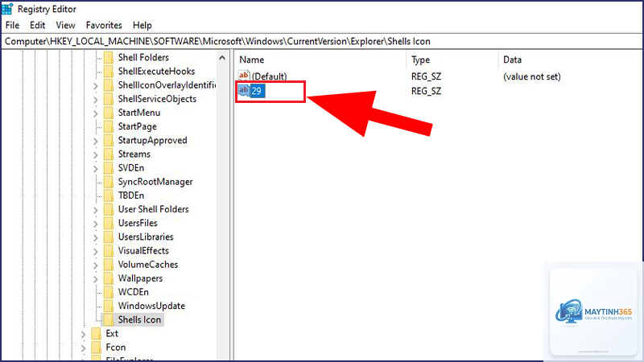Select the SyncRootManager key label
Image resolution: width=644 pixels, height=362 pixels.
pyautogui.click(x=155, y=182)
